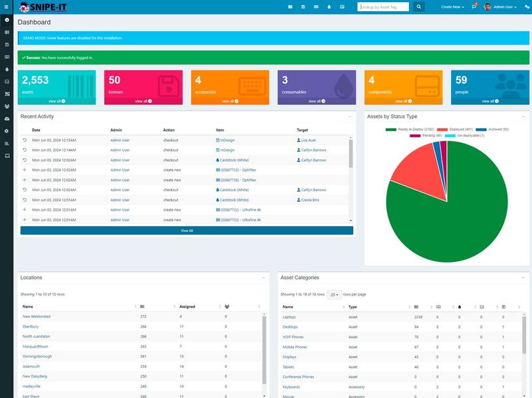Open Reports from the sidebar chart icon
Screen dimensions: 532x398
tap(7, 143)
